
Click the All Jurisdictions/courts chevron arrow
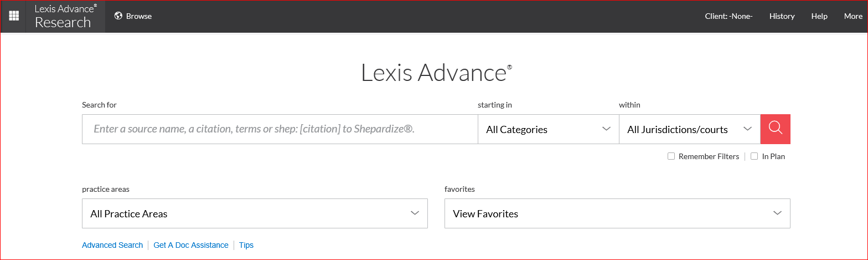pyautogui.click(x=747, y=129)
